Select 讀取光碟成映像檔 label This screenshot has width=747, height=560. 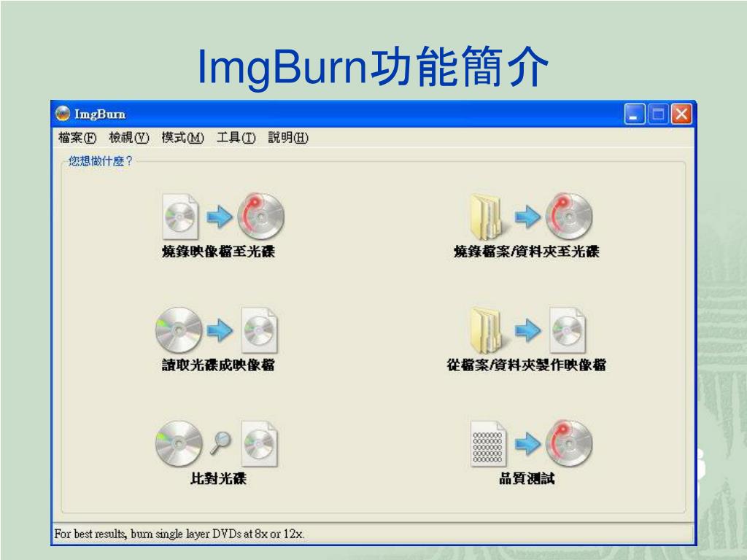pyautogui.click(x=218, y=365)
